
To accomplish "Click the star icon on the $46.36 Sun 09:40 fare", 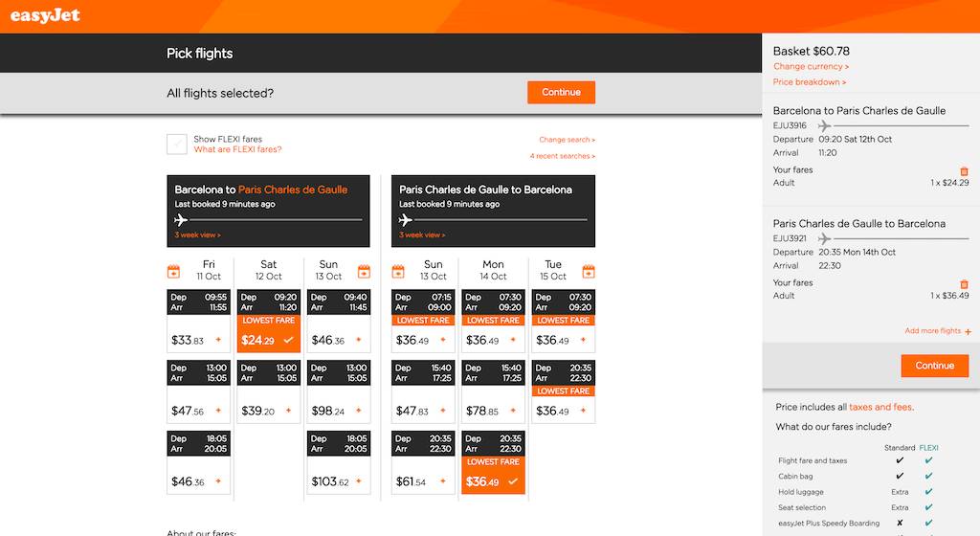I will pyautogui.click(x=358, y=340).
